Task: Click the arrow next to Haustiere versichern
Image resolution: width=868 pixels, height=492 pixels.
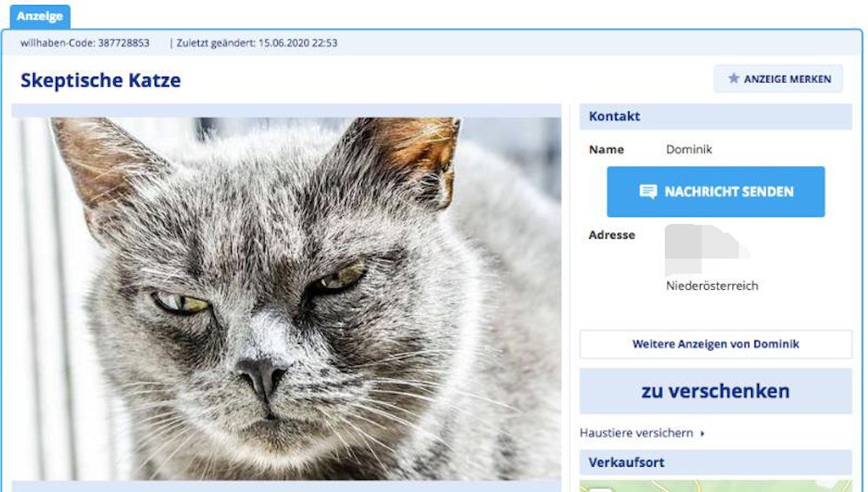Action: [702, 434]
